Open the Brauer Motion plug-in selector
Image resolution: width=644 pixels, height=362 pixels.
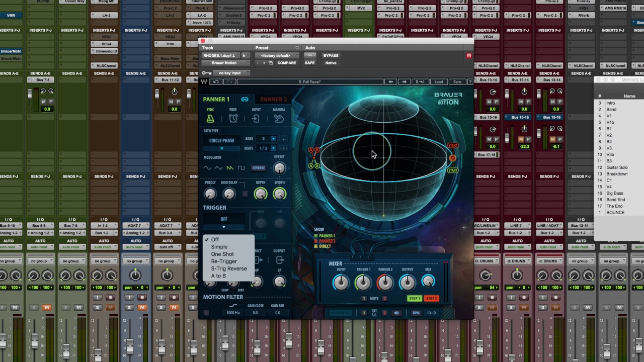point(225,63)
